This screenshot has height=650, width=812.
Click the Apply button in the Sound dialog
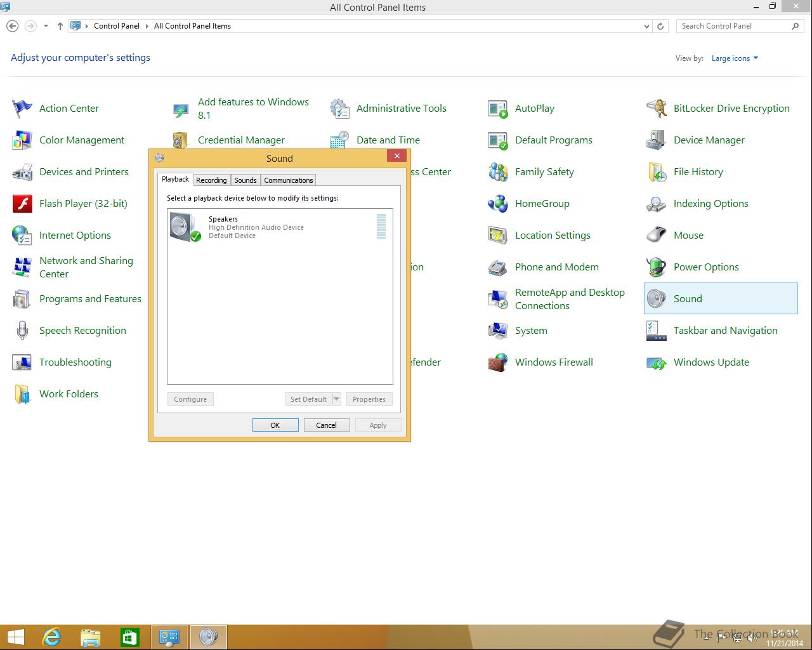pos(378,425)
